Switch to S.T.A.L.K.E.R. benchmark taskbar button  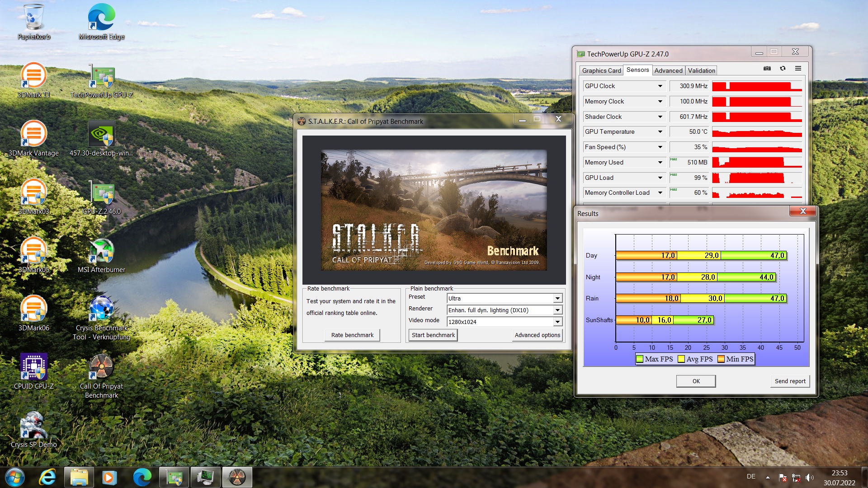pyautogui.click(x=237, y=477)
